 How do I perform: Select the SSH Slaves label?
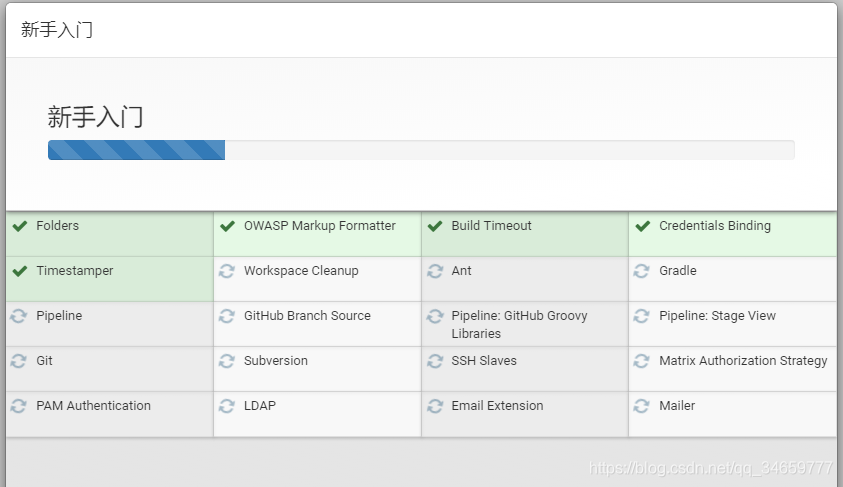484,361
